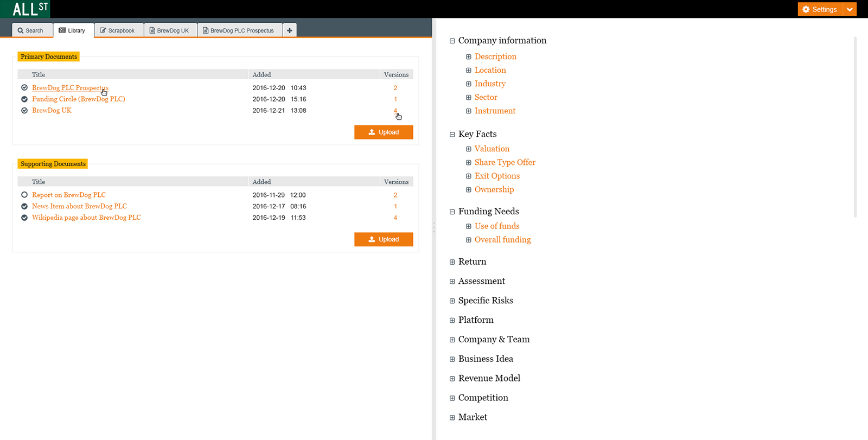868x440 pixels.
Task: Expand the Instrument item
Action: pos(469,111)
